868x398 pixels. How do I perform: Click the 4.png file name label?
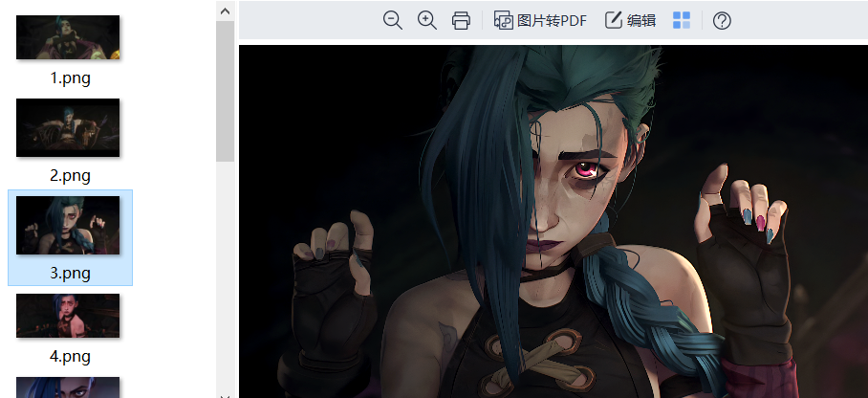[70, 356]
